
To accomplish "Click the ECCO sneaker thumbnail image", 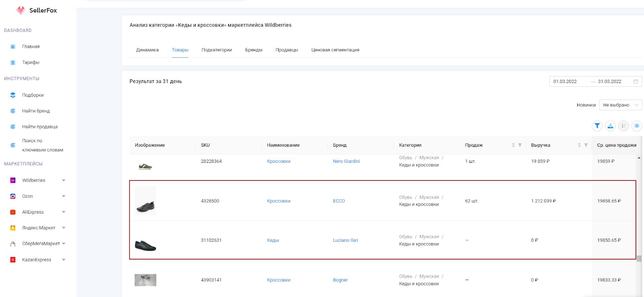I will [145, 201].
